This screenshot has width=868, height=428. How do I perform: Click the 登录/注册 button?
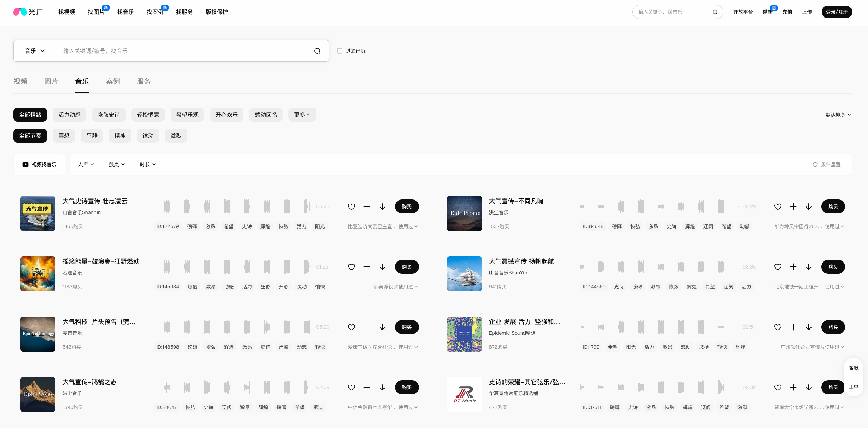pos(836,12)
